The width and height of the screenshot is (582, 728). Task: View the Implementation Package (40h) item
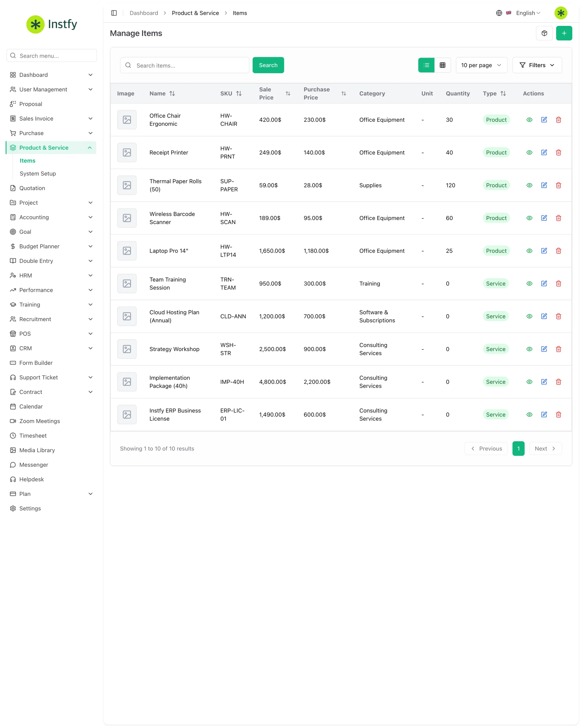(x=529, y=382)
